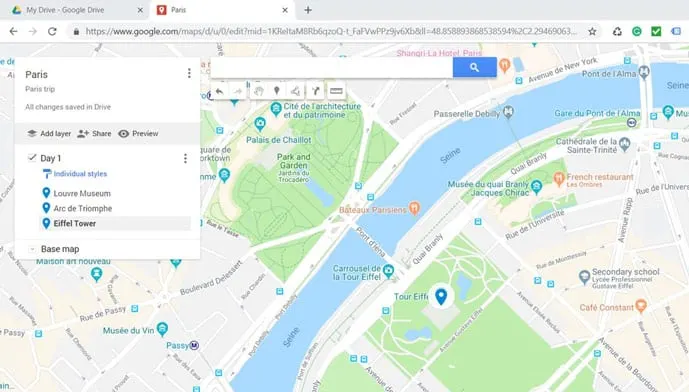Click the Passerelle Debilly marker
Screen dimensions: 689x392
(508, 112)
